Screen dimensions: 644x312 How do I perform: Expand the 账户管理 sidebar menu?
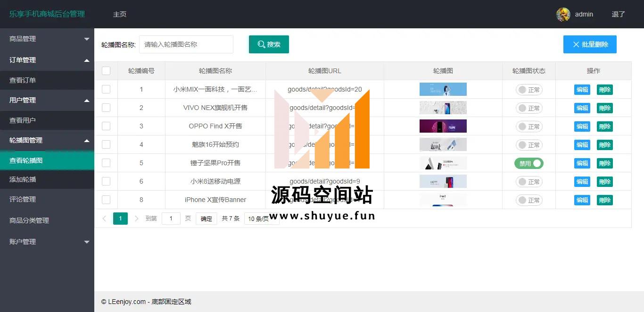point(47,242)
